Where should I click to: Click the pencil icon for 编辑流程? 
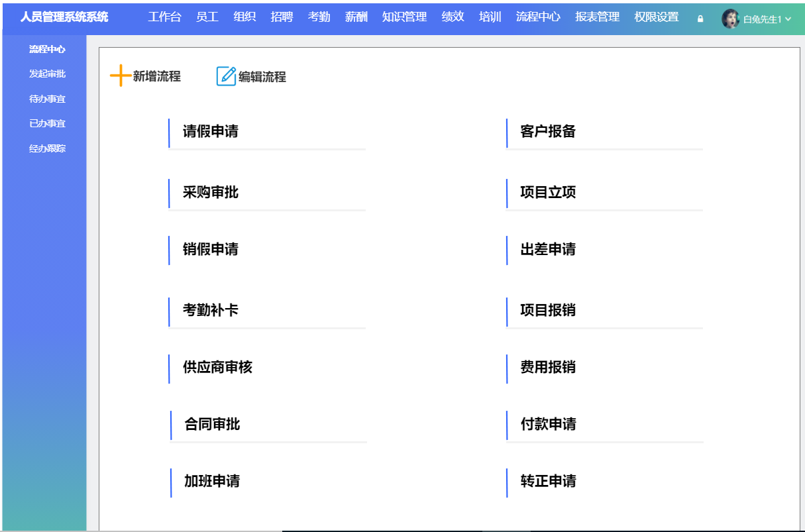tap(225, 75)
